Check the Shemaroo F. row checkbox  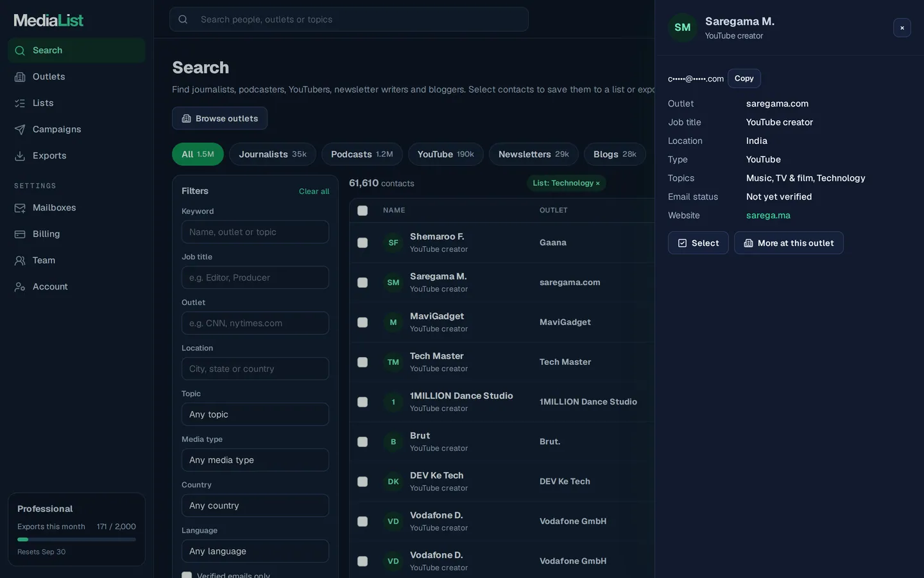363,243
